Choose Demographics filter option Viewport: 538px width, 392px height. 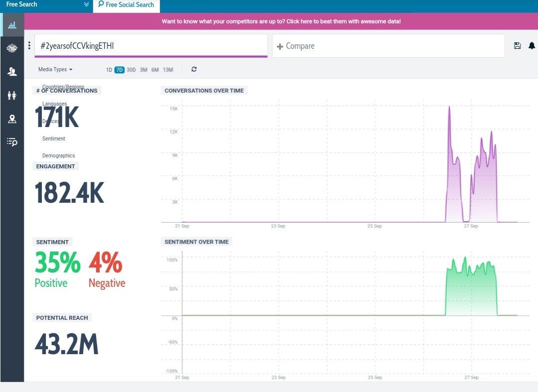(x=58, y=155)
